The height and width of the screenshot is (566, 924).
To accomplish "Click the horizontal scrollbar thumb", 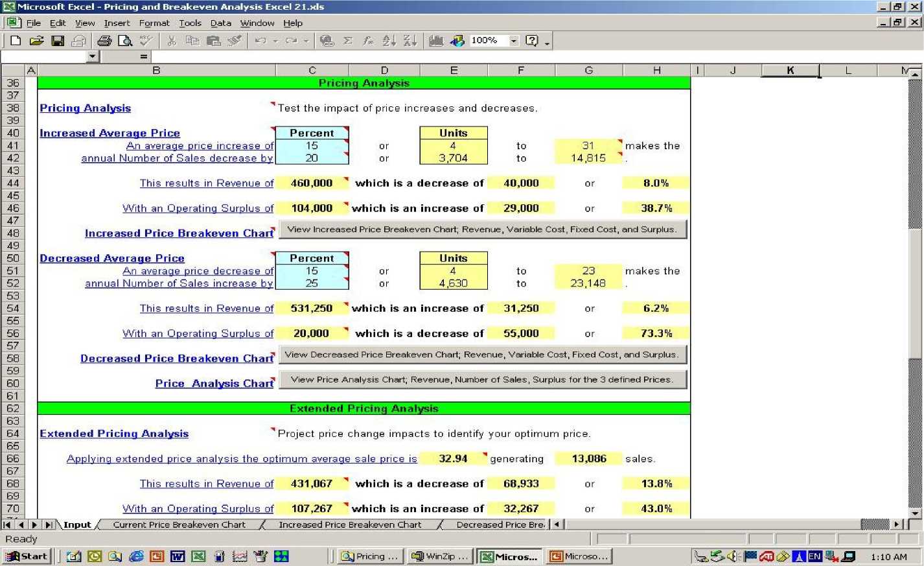I will [x=875, y=525].
